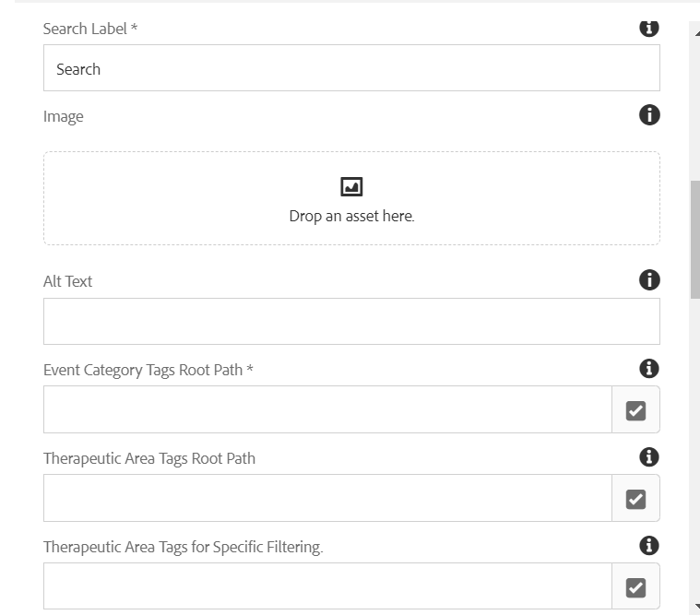This screenshot has width=700, height=615.
Task: Click the Image field label
Action: [63, 116]
